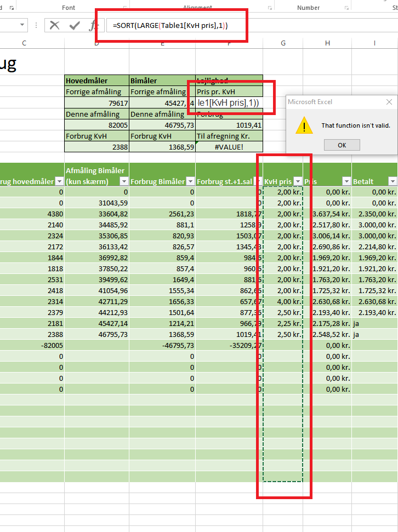Viewport: 398px width, 532px height.
Task: Click OK in the error dialog
Action: 342,145
